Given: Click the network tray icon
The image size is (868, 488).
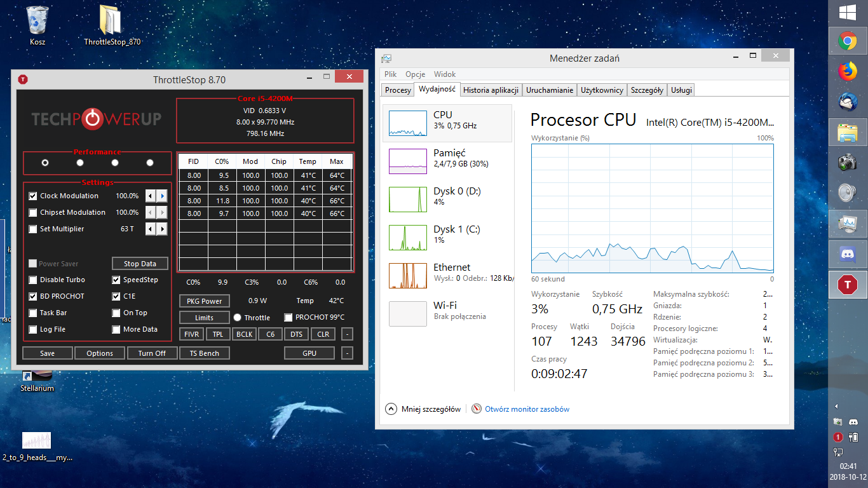Looking at the screenshot, I should (x=838, y=452).
